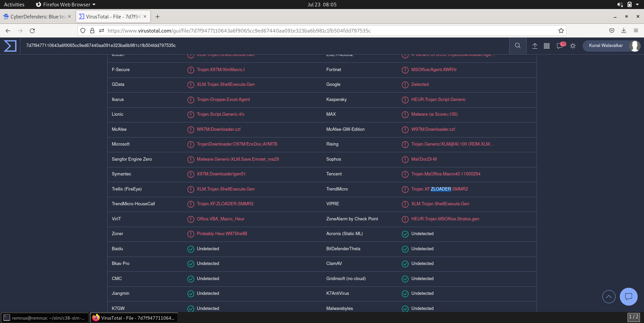Click the file hash search field
Screen dimensions: 644x323
265,46
